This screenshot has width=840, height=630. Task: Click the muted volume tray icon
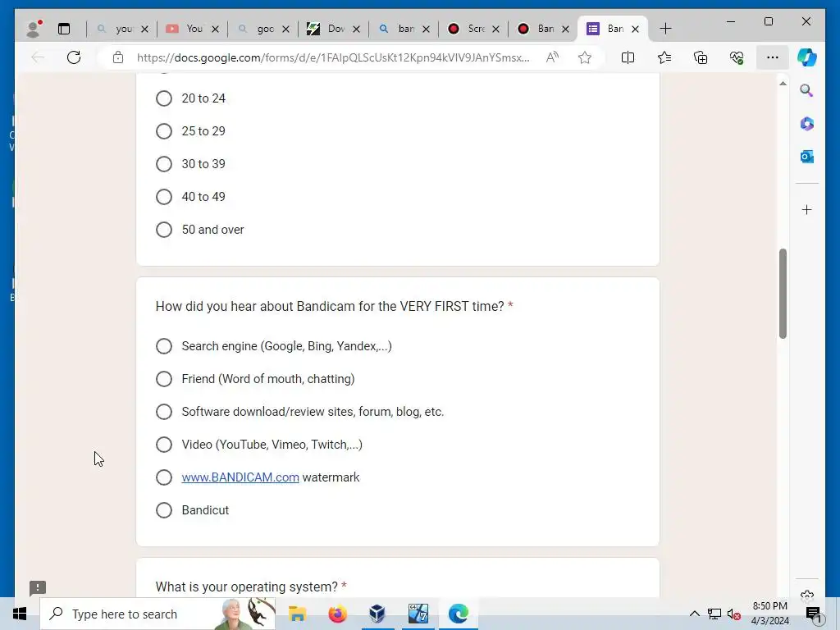point(734,614)
